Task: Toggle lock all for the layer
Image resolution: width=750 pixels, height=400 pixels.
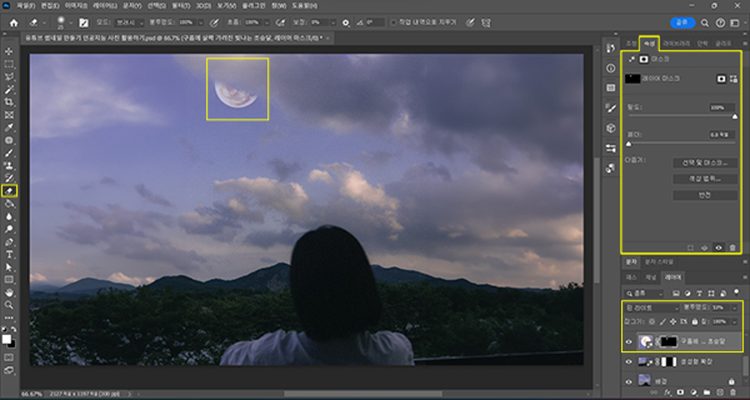Action: tap(694, 322)
